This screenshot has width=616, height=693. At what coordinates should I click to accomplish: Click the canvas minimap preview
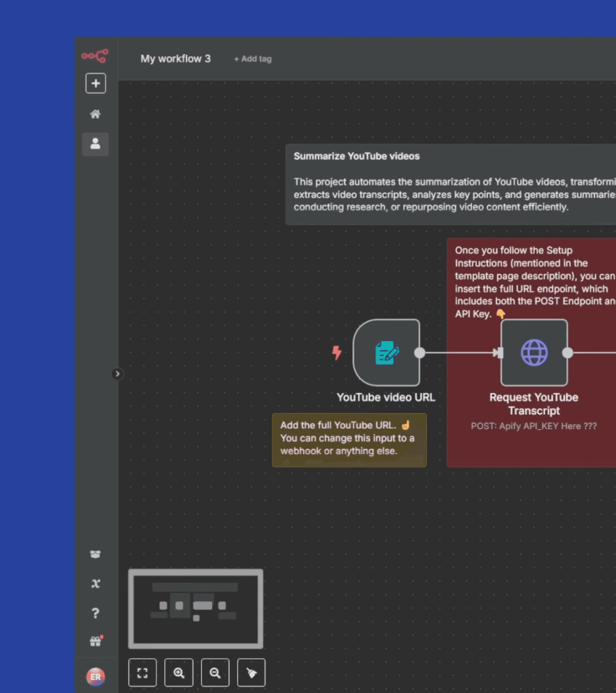[x=196, y=609]
